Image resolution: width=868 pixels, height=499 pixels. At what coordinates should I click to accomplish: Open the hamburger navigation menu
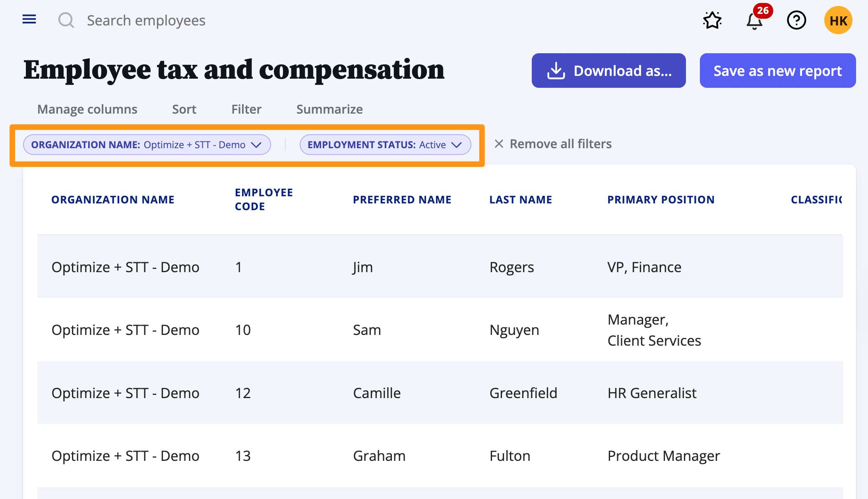[29, 19]
